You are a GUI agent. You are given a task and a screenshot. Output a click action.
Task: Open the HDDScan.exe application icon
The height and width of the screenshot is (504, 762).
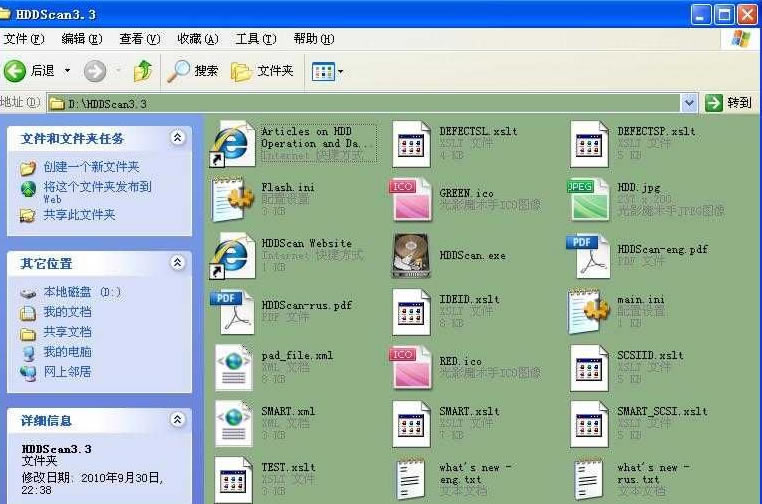coord(410,255)
